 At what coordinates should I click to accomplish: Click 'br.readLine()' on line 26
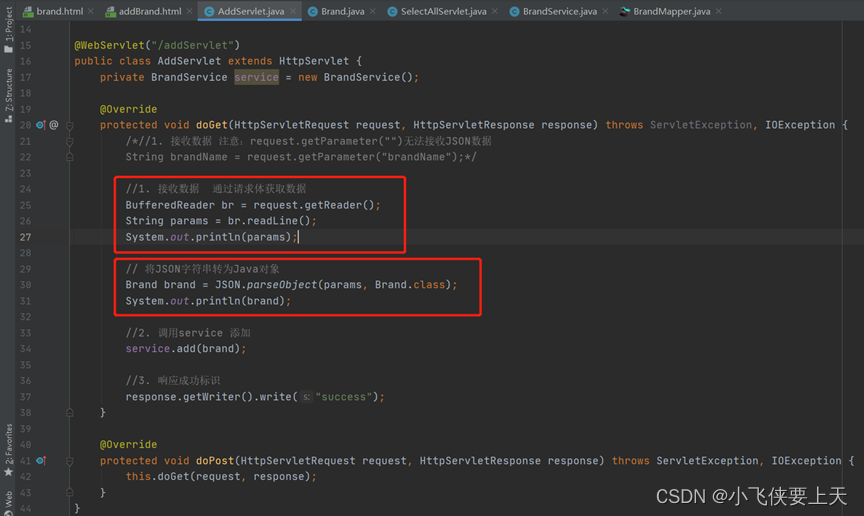point(269,221)
